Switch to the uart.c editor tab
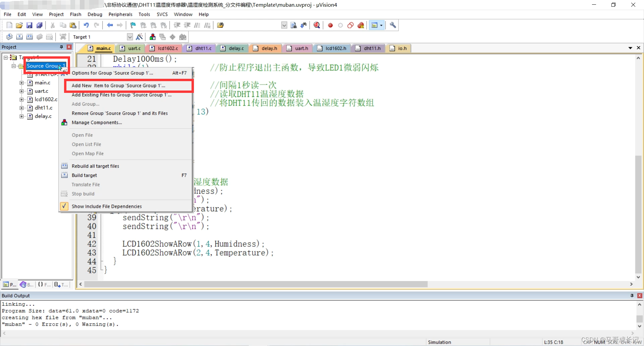 [x=131, y=48]
